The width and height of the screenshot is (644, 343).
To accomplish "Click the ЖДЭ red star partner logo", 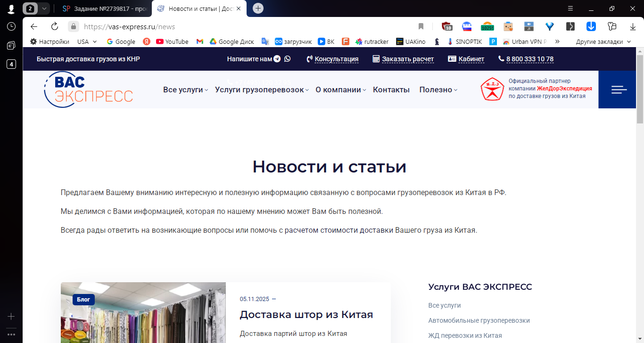I will pos(492,90).
